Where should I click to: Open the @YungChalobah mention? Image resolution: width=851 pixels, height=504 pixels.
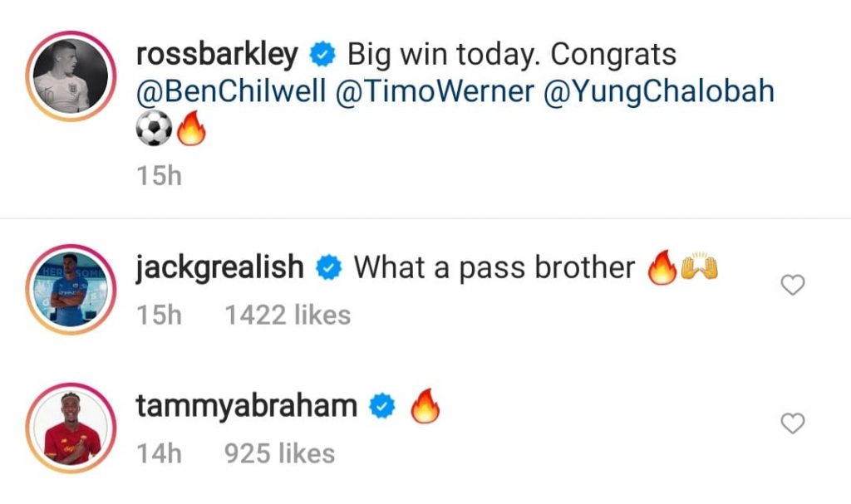(x=658, y=91)
